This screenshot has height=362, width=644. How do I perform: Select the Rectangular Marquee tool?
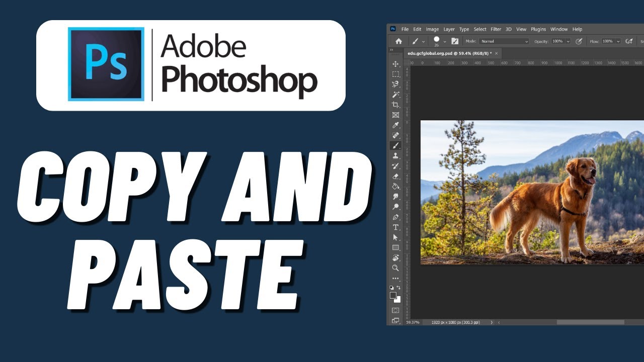pyautogui.click(x=395, y=74)
